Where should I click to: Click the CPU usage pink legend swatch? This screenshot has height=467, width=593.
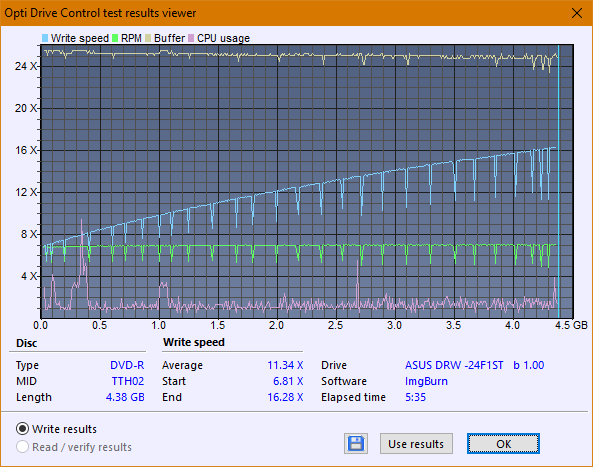(x=191, y=38)
